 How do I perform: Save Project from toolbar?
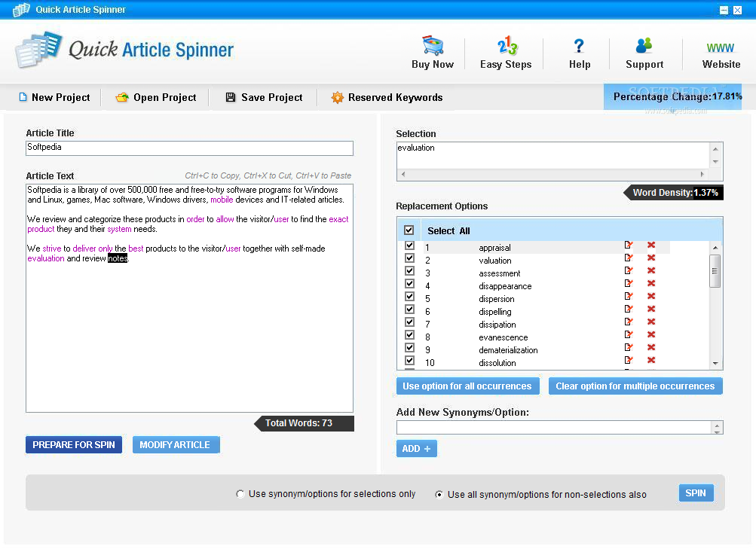(265, 97)
